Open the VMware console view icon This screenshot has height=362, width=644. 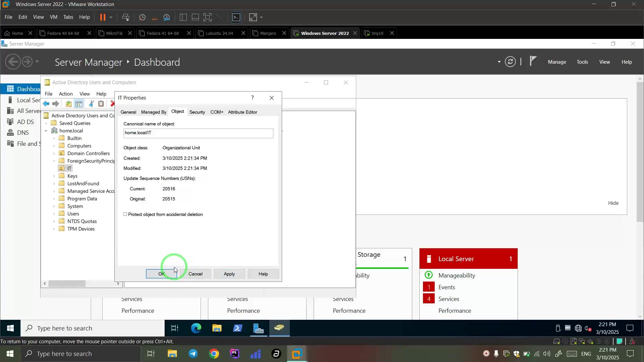pos(236,17)
